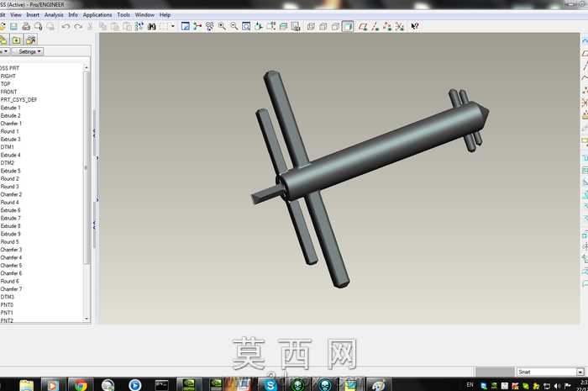Click the Refit model to screen icon

tap(246, 26)
